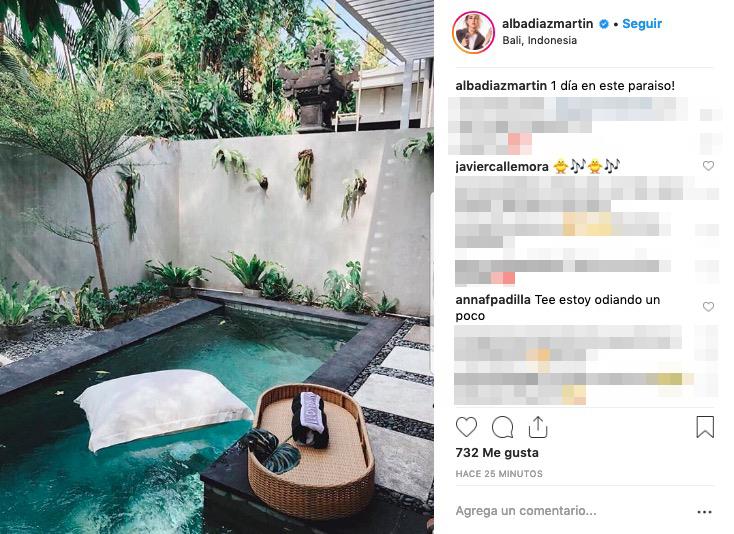The height and width of the screenshot is (534, 734).
Task: Open albadiazmartin's profile picture
Action: pos(473,32)
